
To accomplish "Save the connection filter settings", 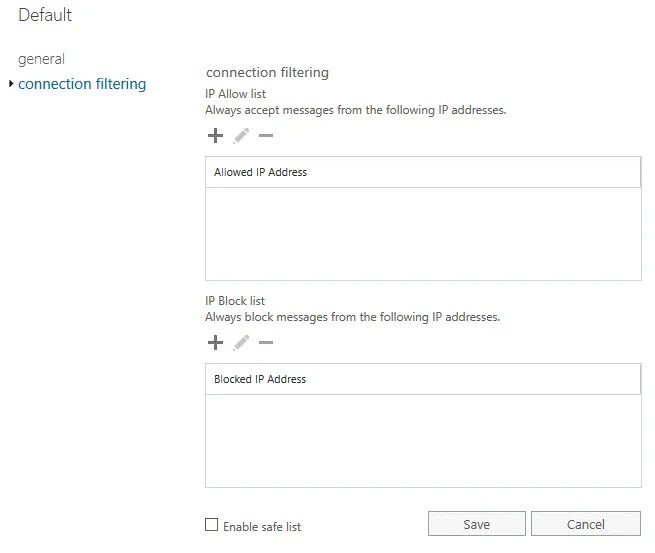I will (x=476, y=525).
